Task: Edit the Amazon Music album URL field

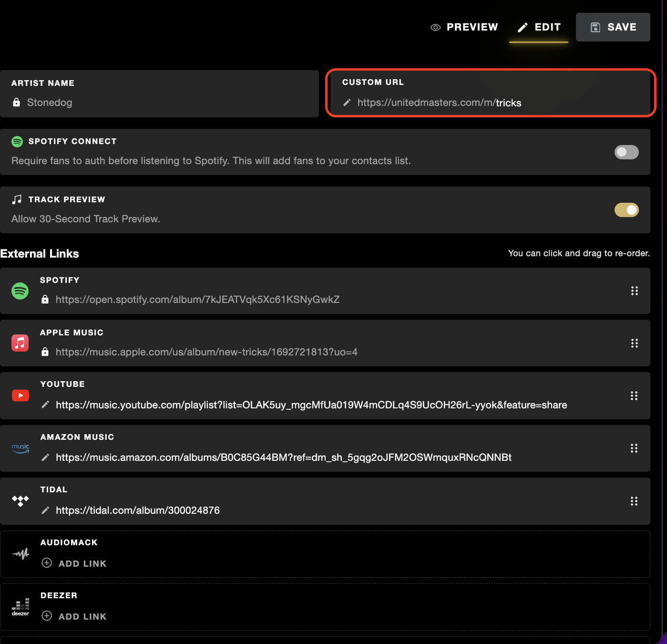Action: (284, 457)
